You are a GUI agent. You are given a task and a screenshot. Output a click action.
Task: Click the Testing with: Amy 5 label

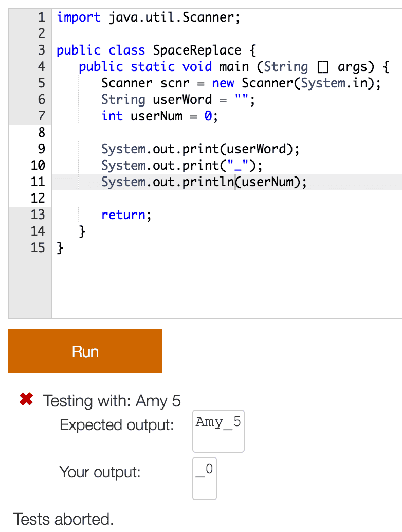coord(112,400)
